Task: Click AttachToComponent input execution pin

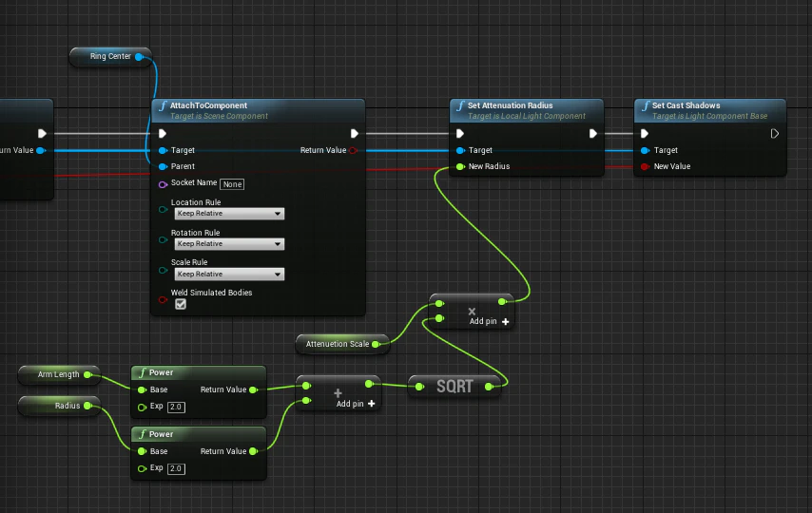Action: pos(162,134)
